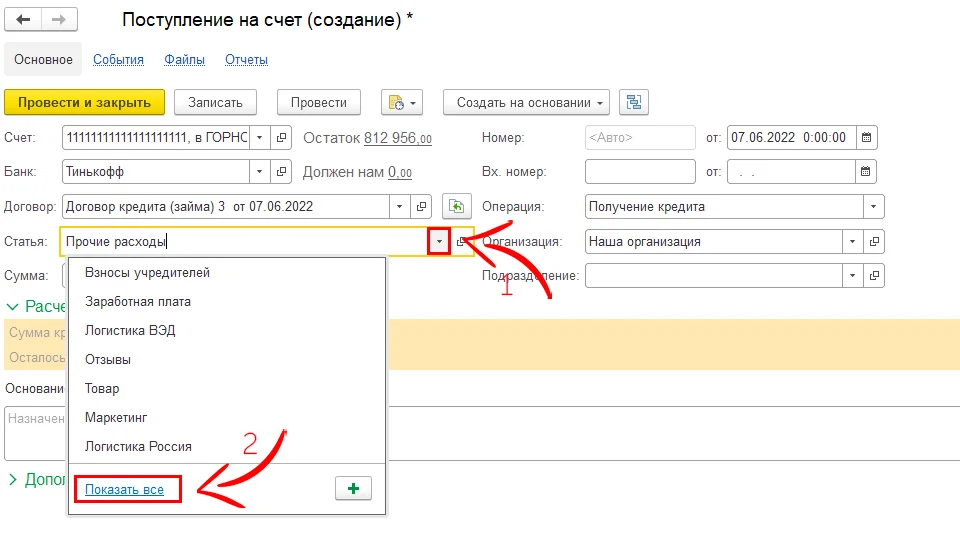Open the Организация field's linked record

tap(874, 242)
